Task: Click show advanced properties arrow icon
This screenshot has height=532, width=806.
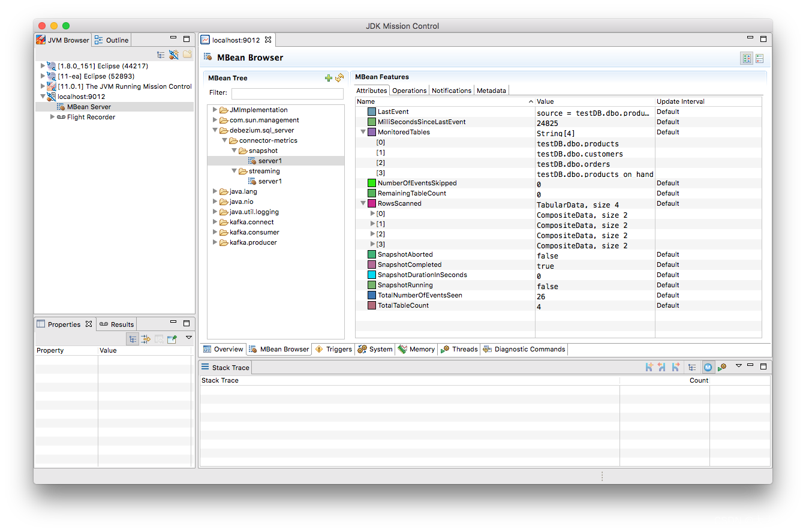Action: click(x=146, y=339)
